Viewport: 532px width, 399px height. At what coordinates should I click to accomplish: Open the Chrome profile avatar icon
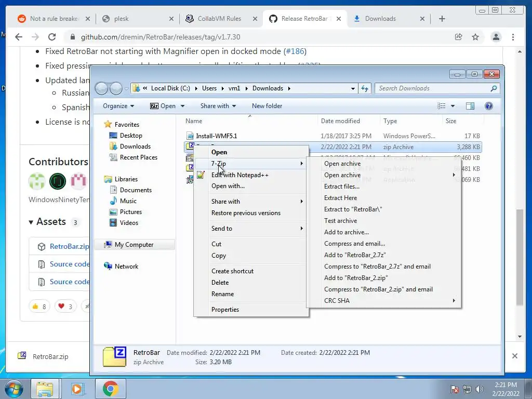(496, 37)
